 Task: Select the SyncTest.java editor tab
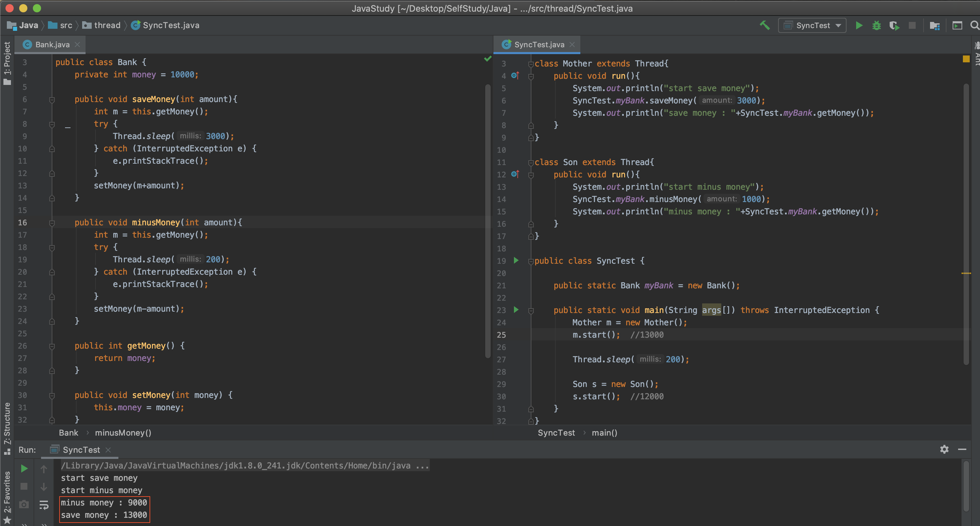point(539,45)
